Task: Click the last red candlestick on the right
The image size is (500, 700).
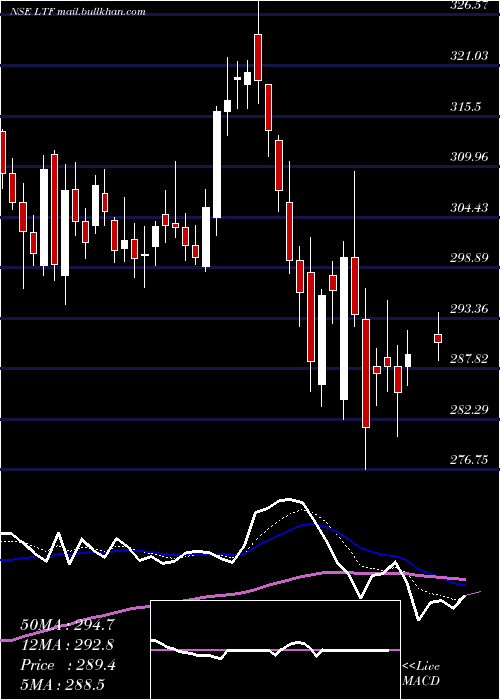Action: [x=438, y=338]
